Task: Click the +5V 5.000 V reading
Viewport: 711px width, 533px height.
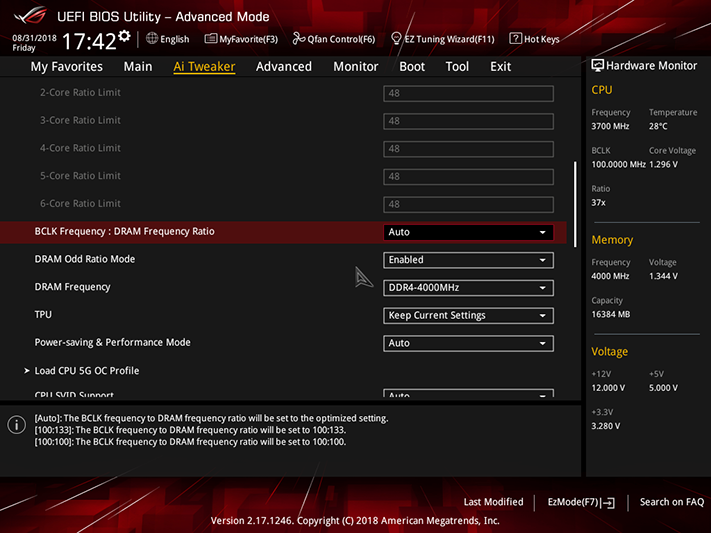Action: pyautogui.click(x=663, y=388)
